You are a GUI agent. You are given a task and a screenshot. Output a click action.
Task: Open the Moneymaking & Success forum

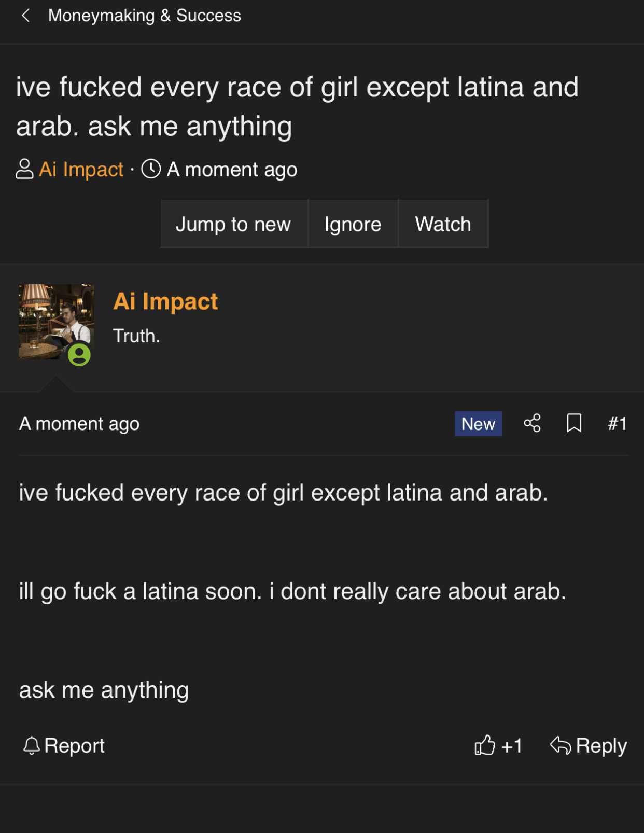tap(144, 16)
